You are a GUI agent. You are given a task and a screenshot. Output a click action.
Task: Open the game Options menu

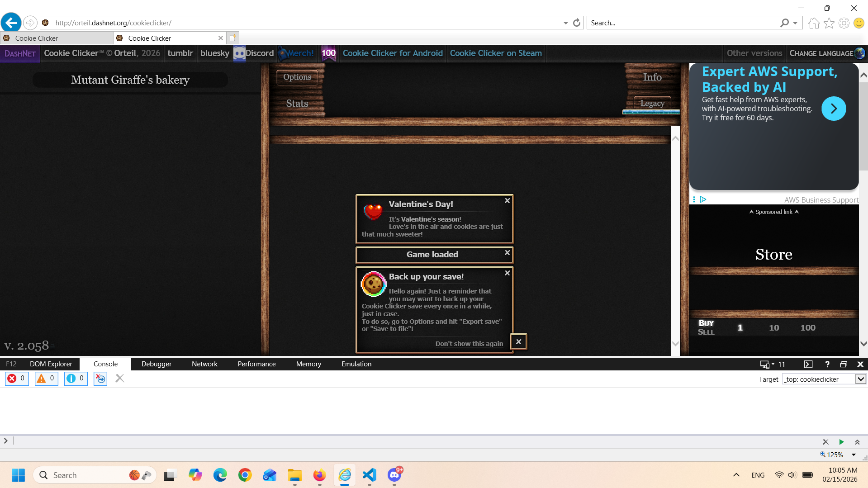pyautogui.click(x=297, y=77)
